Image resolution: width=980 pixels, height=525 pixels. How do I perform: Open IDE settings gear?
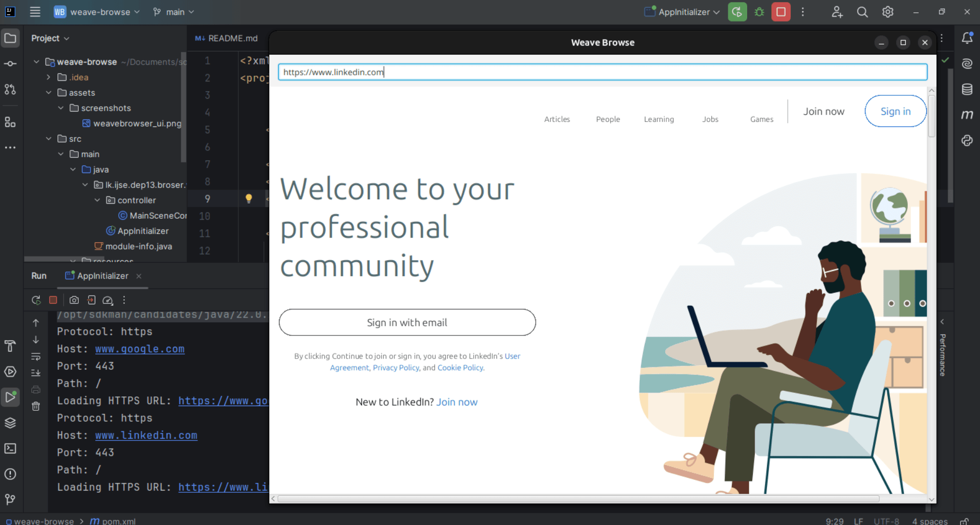pos(888,12)
